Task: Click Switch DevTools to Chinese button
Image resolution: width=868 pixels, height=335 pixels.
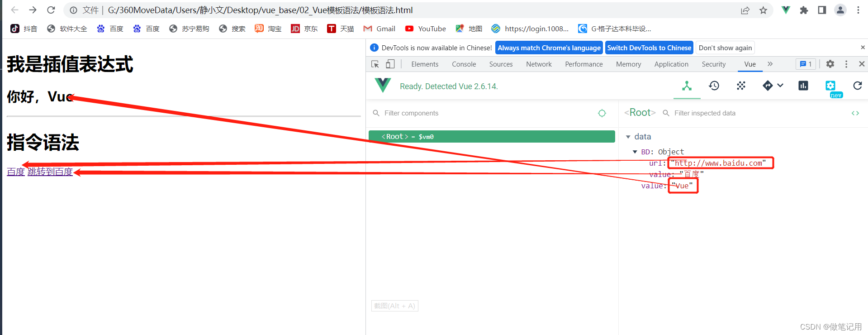Action: coord(649,48)
